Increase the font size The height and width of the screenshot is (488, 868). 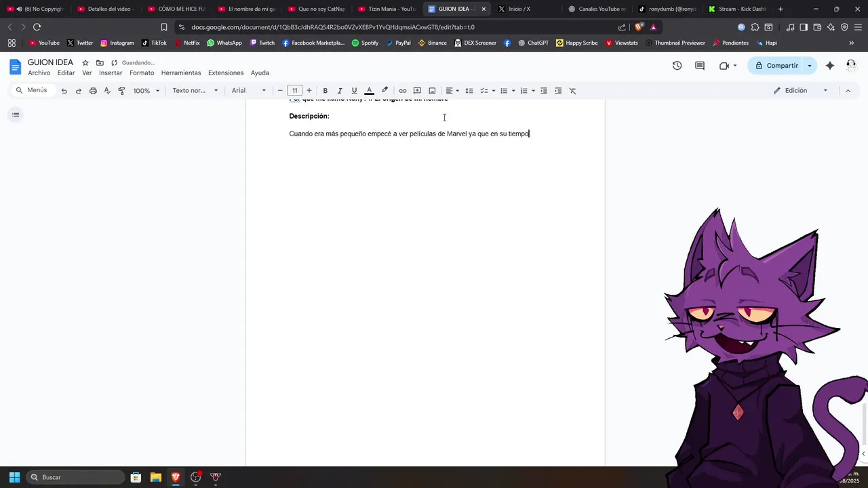tap(309, 91)
